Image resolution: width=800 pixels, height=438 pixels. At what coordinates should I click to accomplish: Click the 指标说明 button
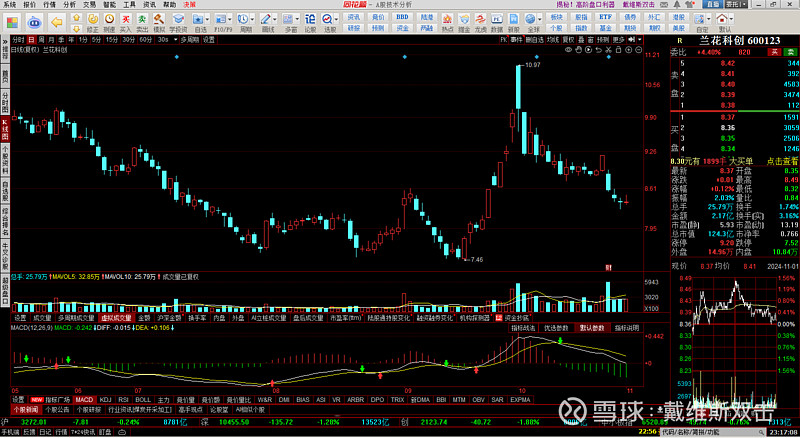point(627,328)
